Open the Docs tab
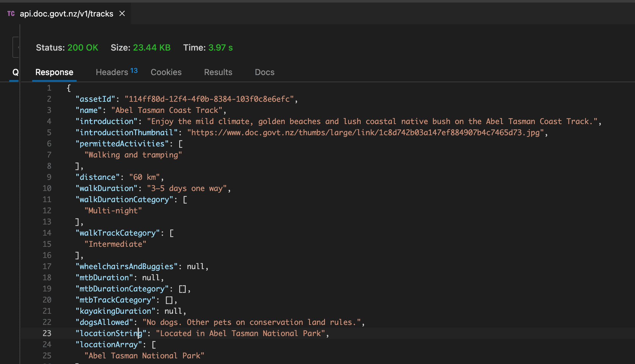This screenshot has width=635, height=364. point(265,72)
